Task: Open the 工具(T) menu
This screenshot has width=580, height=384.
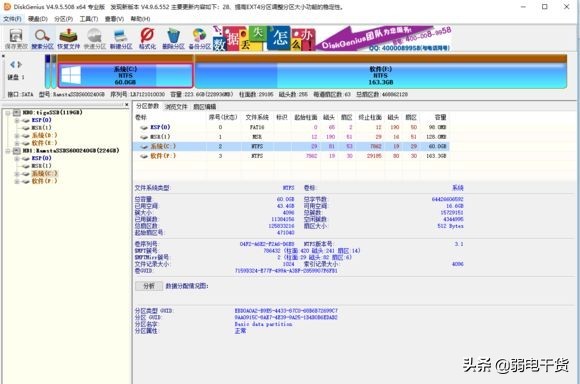Action: [89, 18]
